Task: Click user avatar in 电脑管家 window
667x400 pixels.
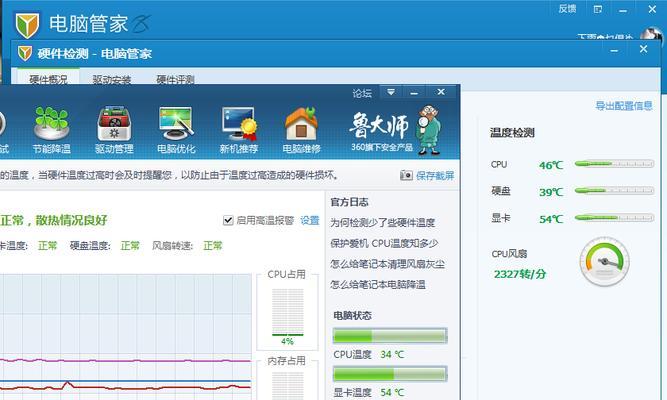Action: pyautogui.click(x=651, y=35)
